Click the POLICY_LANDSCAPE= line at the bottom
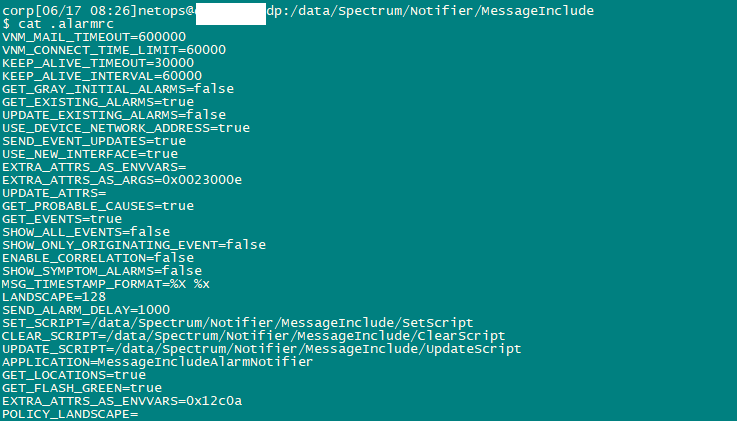This screenshot has width=737, height=421. click(x=70, y=414)
